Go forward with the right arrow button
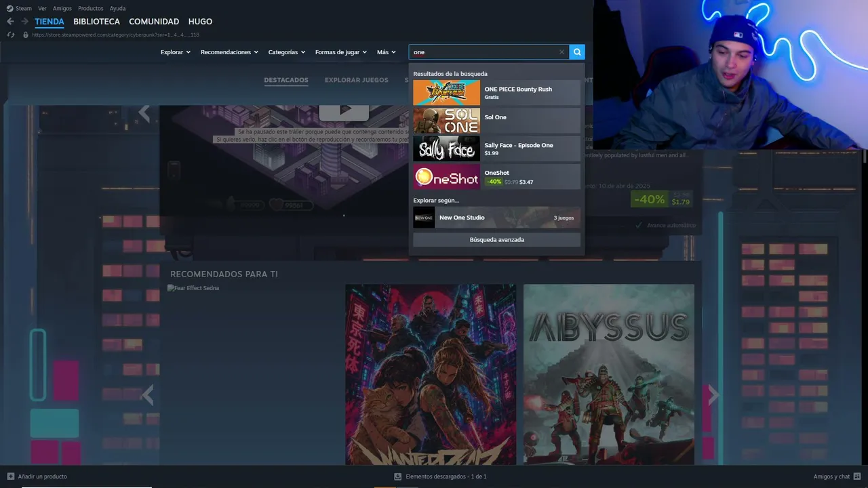The height and width of the screenshot is (488, 868). [x=24, y=22]
